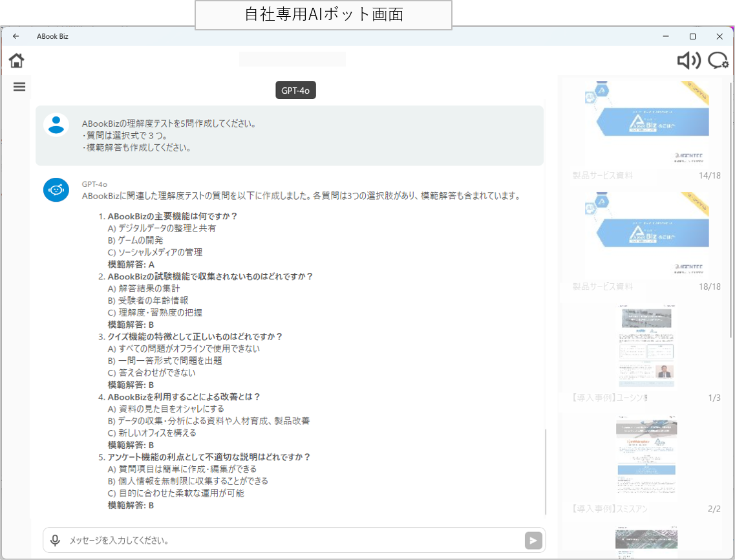The width and height of the screenshot is (735, 560).
Task: Click the ABook Biz window title
Action: (52, 36)
